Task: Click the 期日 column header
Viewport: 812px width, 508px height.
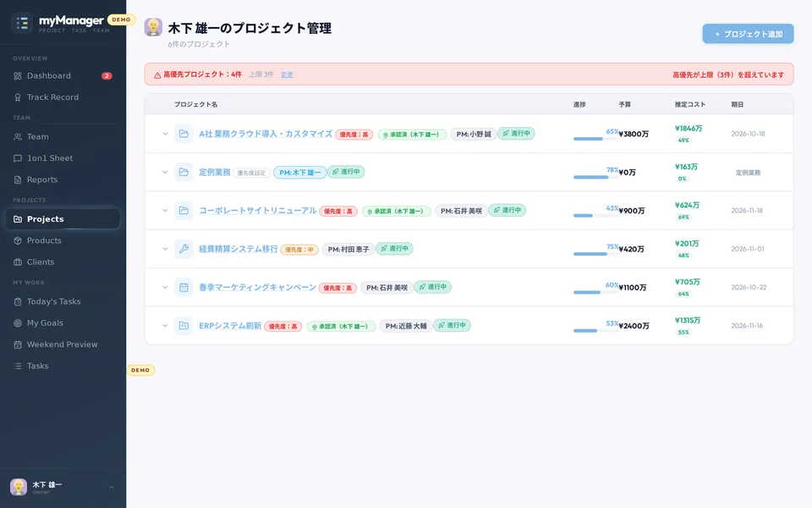Action: pyautogui.click(x=737, y=104)
